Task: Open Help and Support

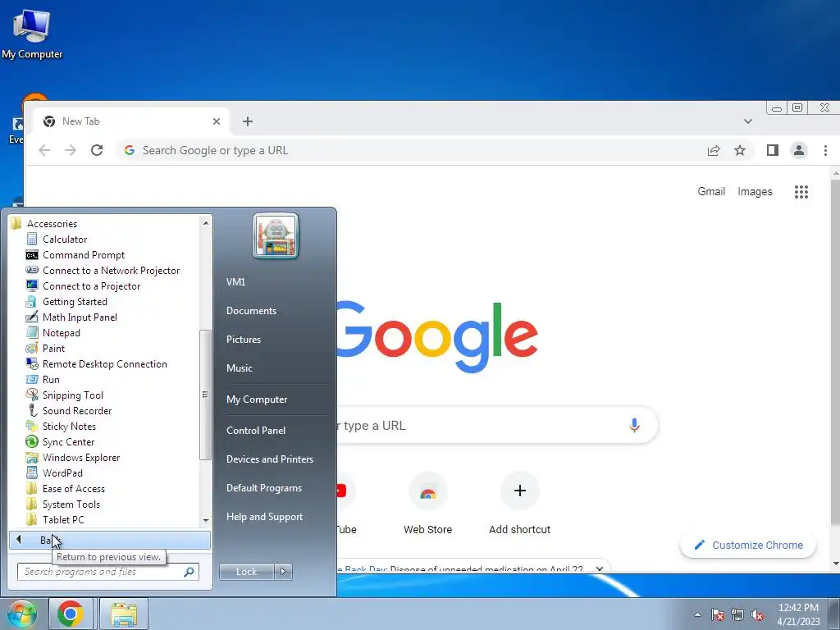Action: point(264,517)
